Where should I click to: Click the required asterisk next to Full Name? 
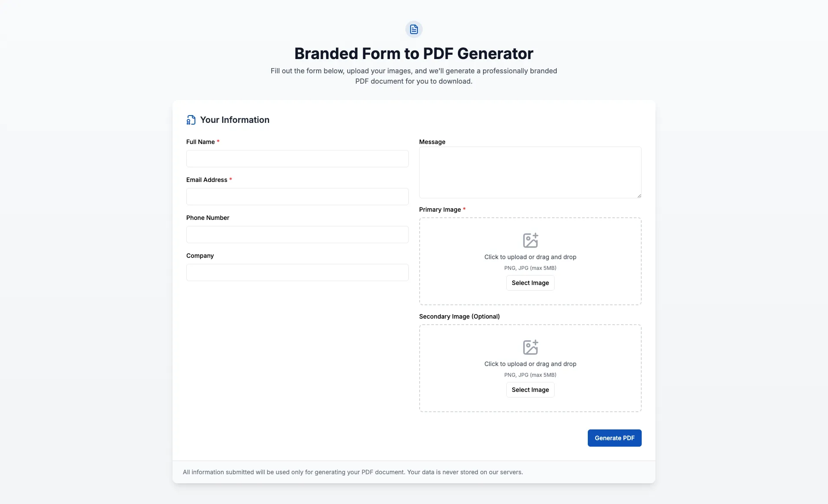point(218,141)
